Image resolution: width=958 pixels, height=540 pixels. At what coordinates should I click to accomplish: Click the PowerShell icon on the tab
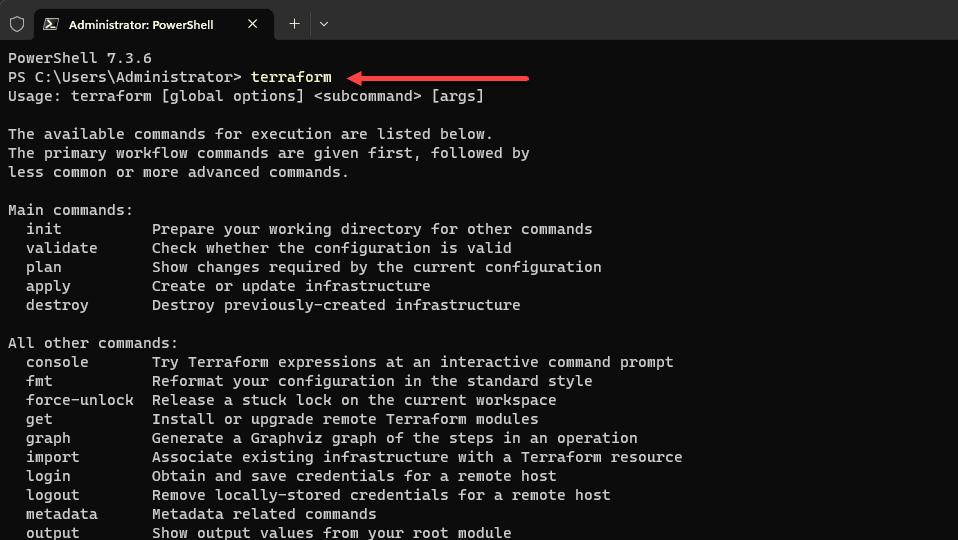coord(51,24)
